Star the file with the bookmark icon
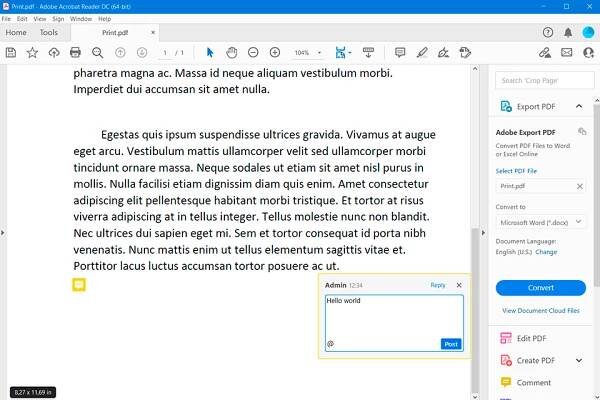 pos(32,52)
